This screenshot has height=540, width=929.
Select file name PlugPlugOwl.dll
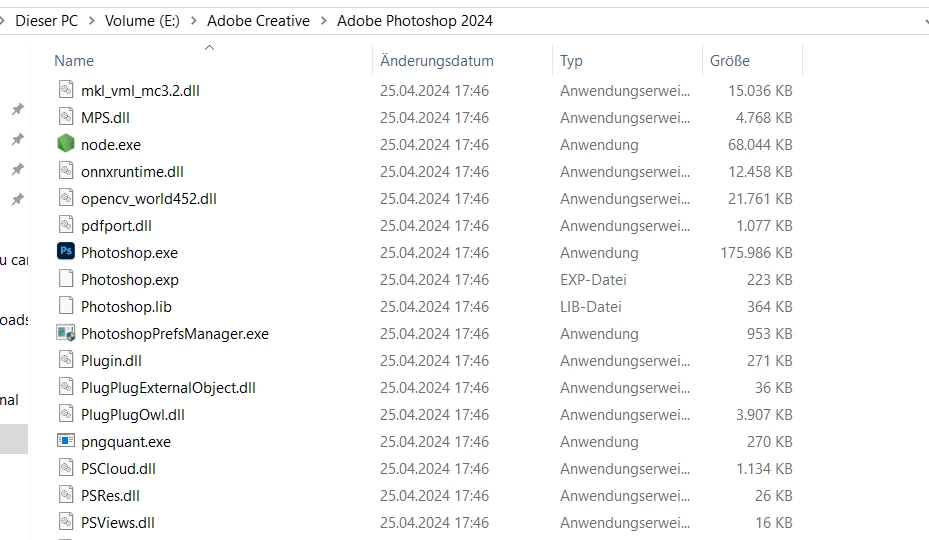tap(133, 415)
